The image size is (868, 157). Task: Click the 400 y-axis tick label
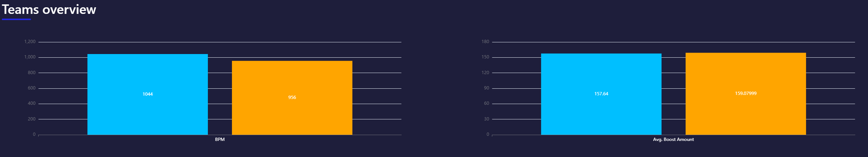[32, 103]
